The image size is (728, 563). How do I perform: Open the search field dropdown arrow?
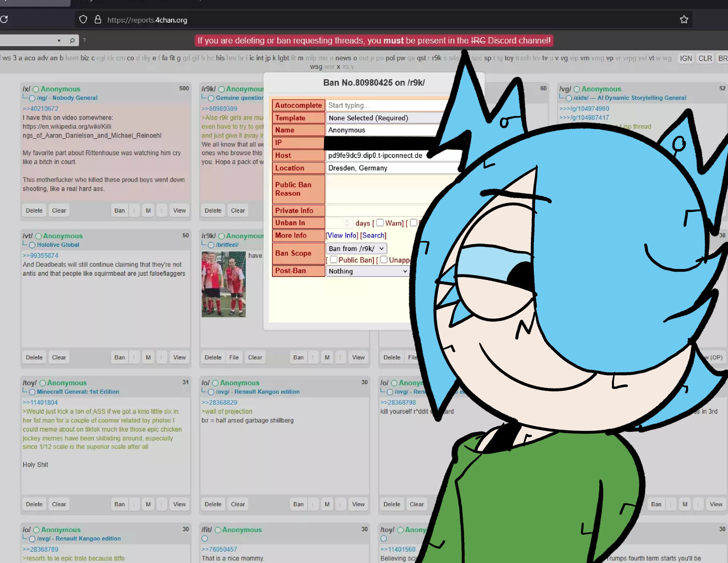pos(59,41)
